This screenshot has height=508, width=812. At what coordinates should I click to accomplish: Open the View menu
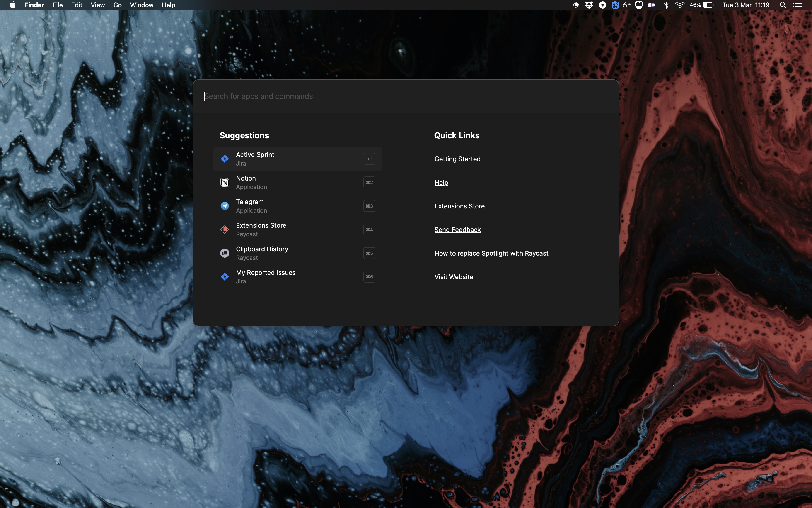click(98, 5)
